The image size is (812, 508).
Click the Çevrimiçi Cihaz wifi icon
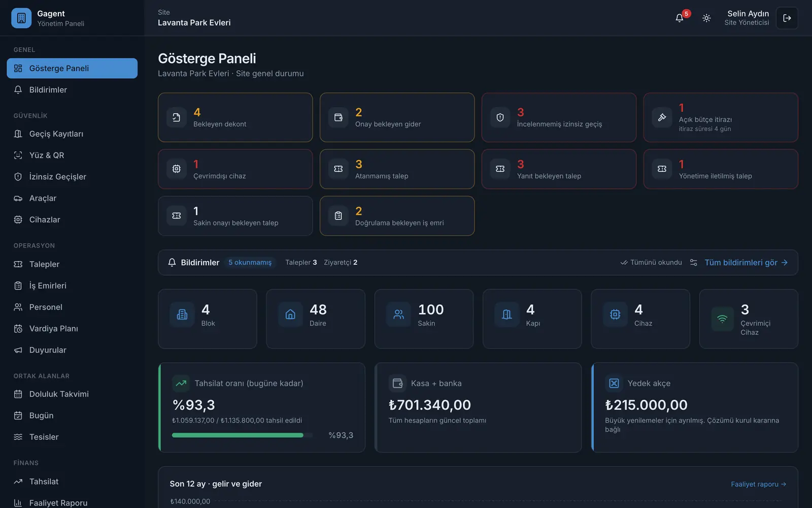[x=722, y=319]
